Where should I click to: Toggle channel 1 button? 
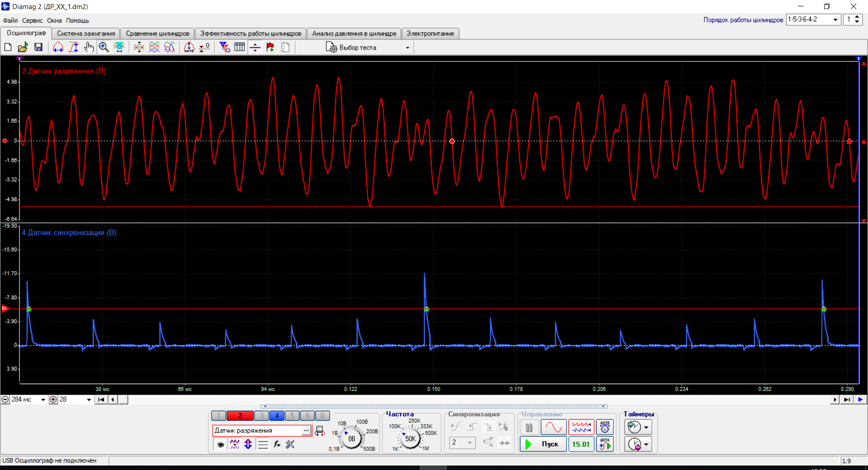tap(218, 416)
